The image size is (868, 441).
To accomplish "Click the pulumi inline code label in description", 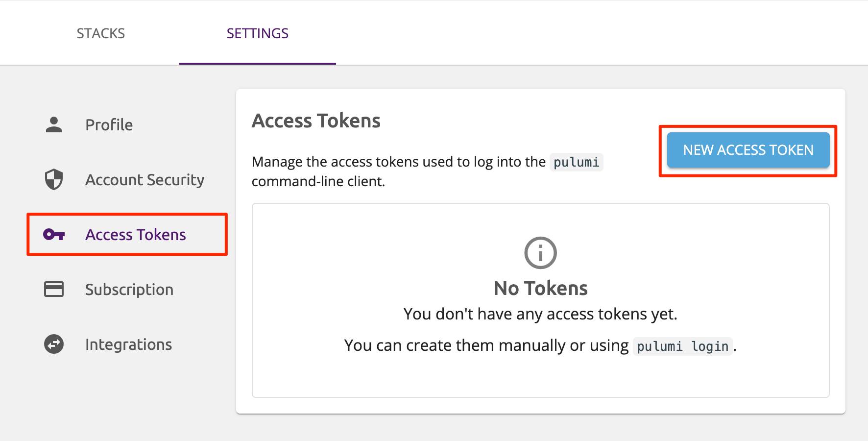I will (x=576, y=162).
